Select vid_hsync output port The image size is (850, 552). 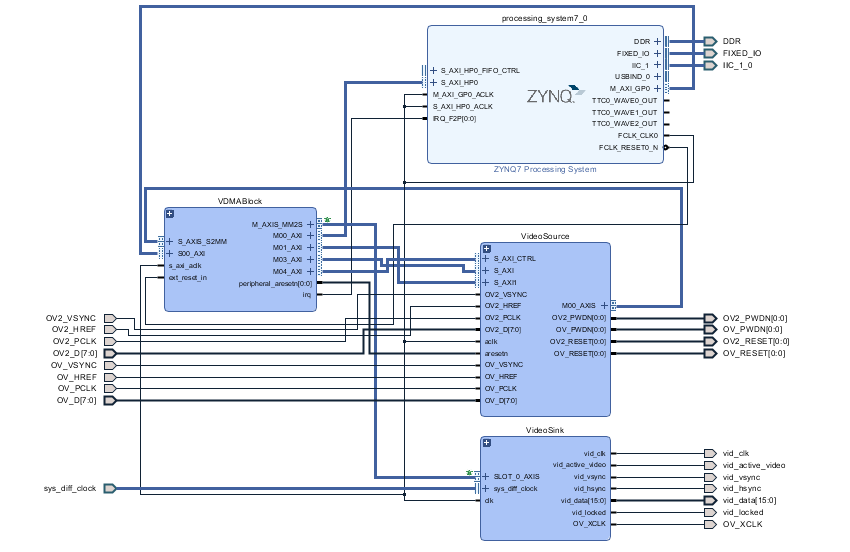point(711,489)
